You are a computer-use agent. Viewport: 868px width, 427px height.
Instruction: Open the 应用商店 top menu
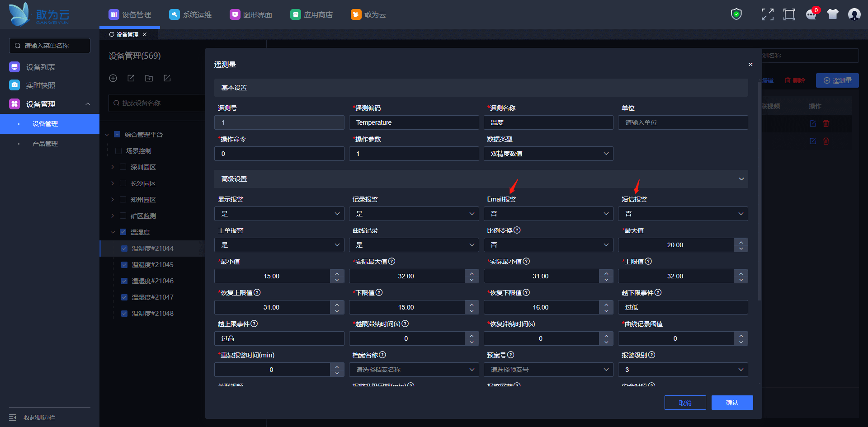[311, 14]
